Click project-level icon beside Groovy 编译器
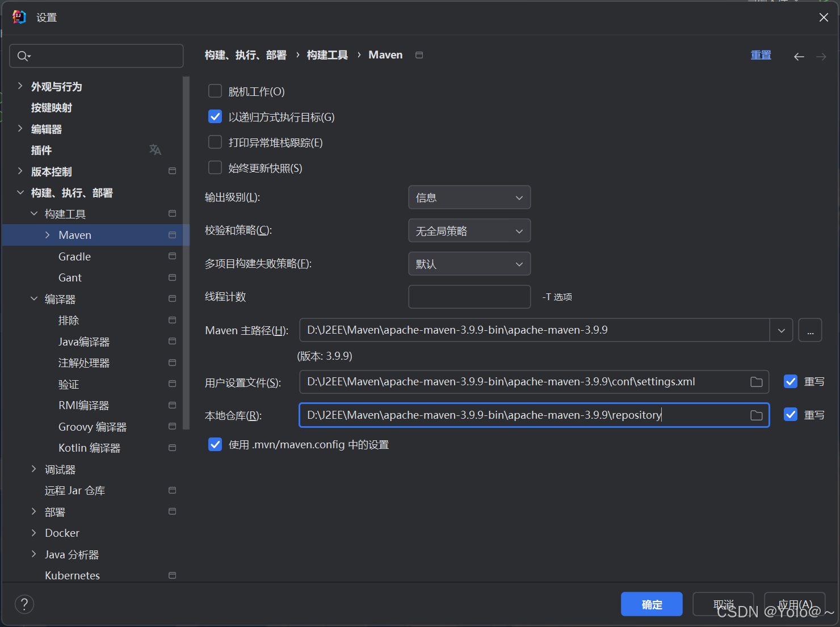Image resolution: width=840 pixels, height=627 pixels. tap(173, 426)
